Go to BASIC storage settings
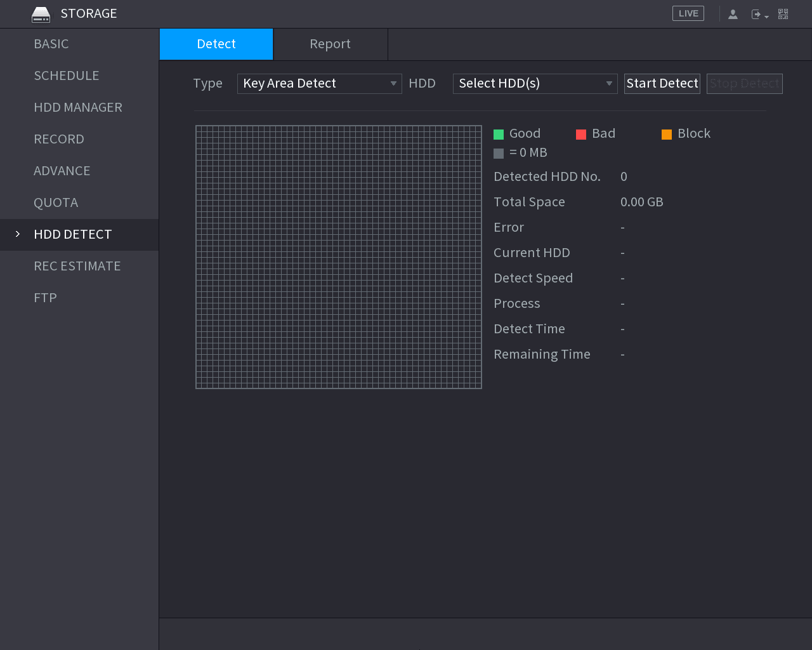 pyautogui.click(x=79, y=44)
